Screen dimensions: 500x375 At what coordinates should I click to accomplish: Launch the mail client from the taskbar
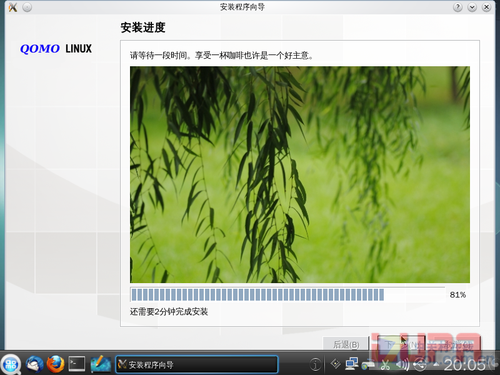34,364
